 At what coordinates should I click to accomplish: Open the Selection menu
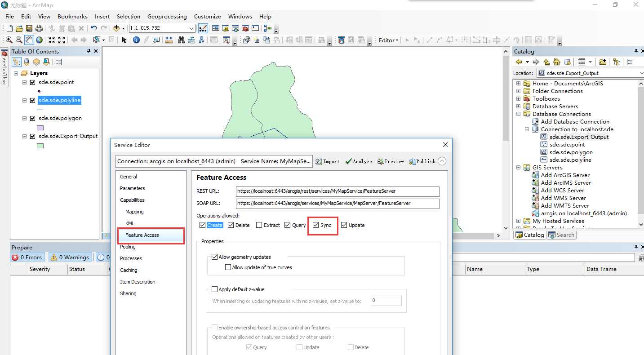(129, 17)
